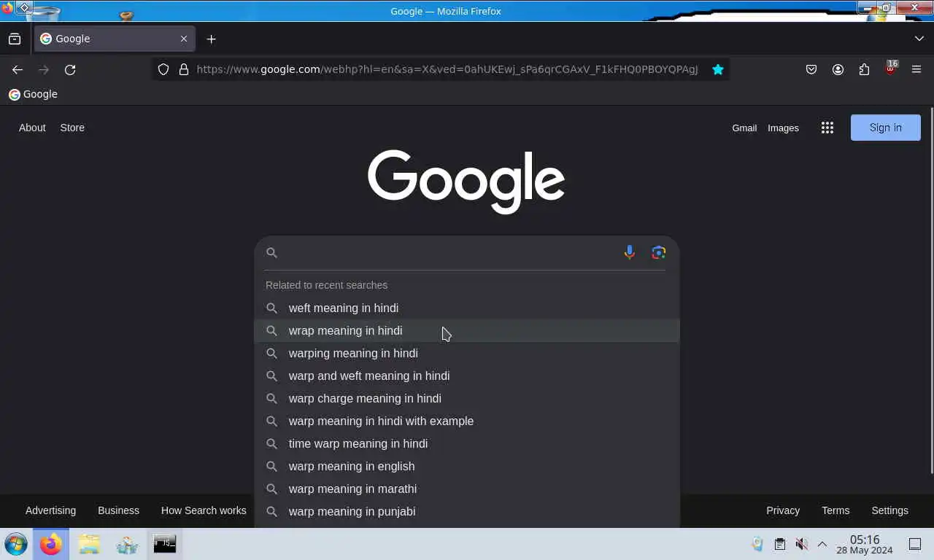Open Google bookmark in bookmarks toolbar
This screenshot has width=934, height=560.
(x=33, y=94)
